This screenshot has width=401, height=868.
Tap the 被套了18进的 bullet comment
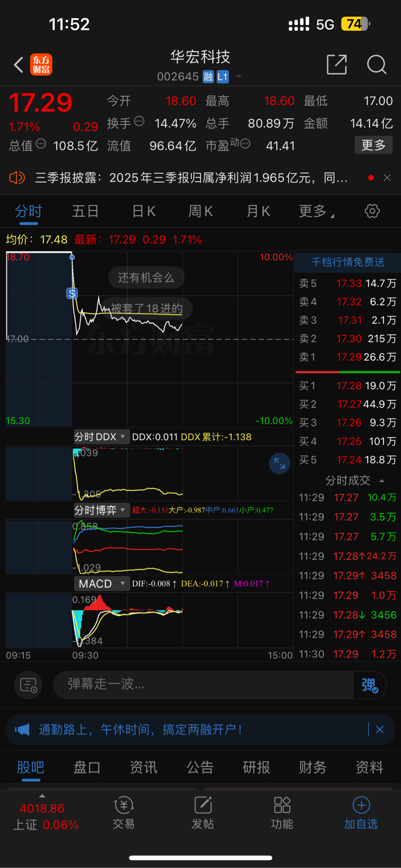coord(146,308)
